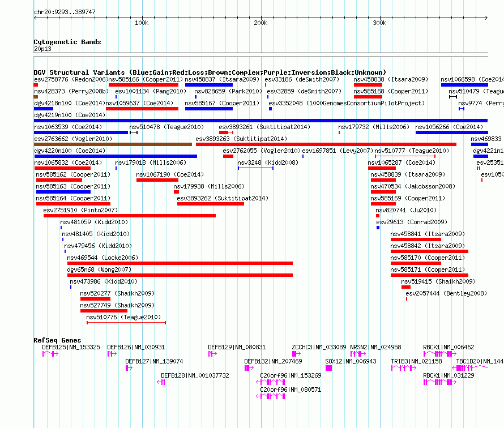Click the esv2057444 (Bentley2008) label
504x428 pixels.
click(x=446, y=293)
